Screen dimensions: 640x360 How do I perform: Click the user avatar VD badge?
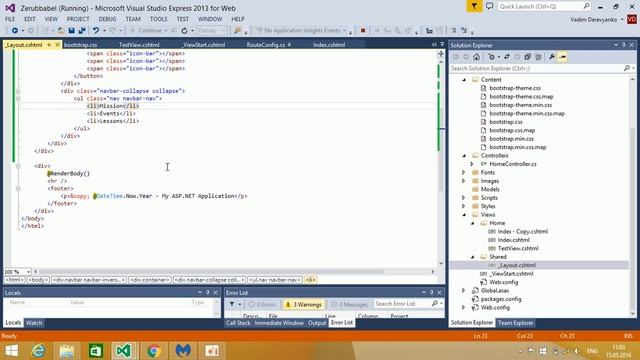pos(632,19)
